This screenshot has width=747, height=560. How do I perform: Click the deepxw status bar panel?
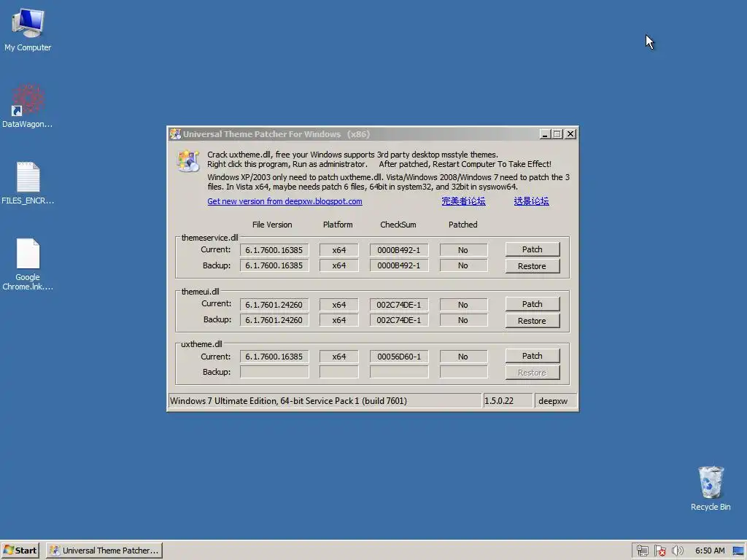pyautogui.click(x=555, y=401)
